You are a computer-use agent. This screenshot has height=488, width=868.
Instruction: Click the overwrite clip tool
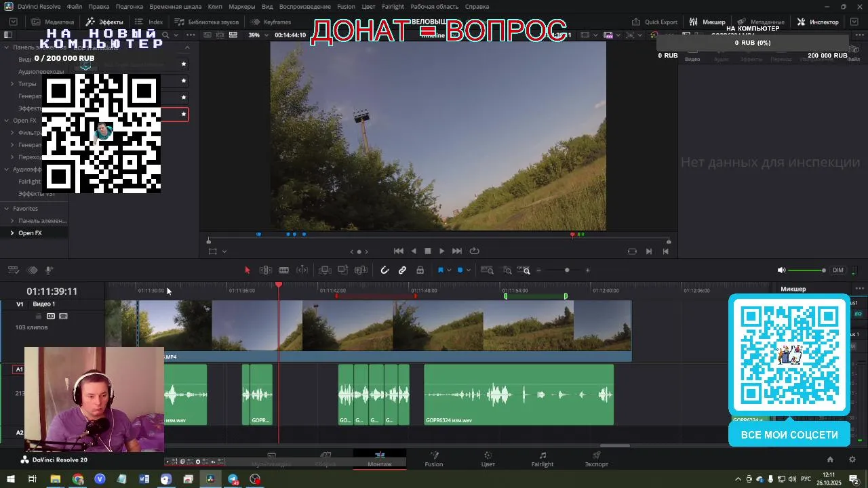point(343,270)
